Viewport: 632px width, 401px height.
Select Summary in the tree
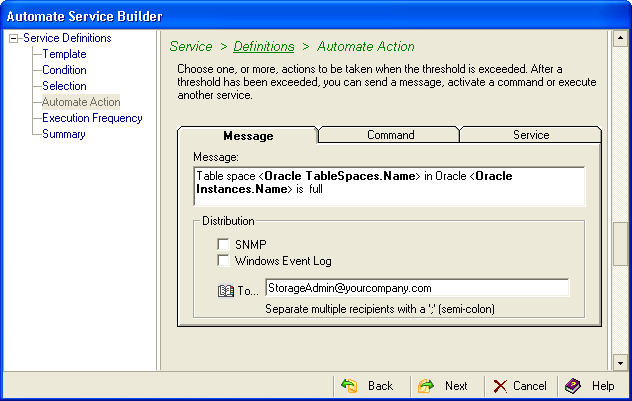64,134
